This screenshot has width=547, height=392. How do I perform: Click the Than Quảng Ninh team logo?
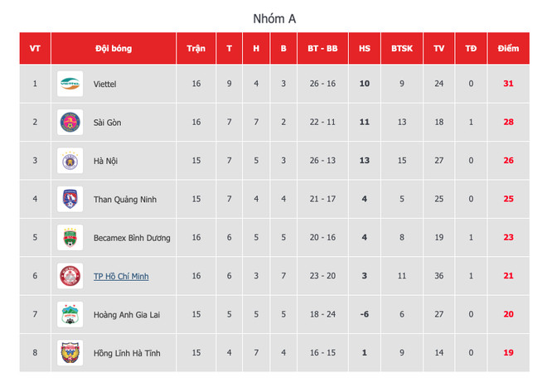[69, 199]
